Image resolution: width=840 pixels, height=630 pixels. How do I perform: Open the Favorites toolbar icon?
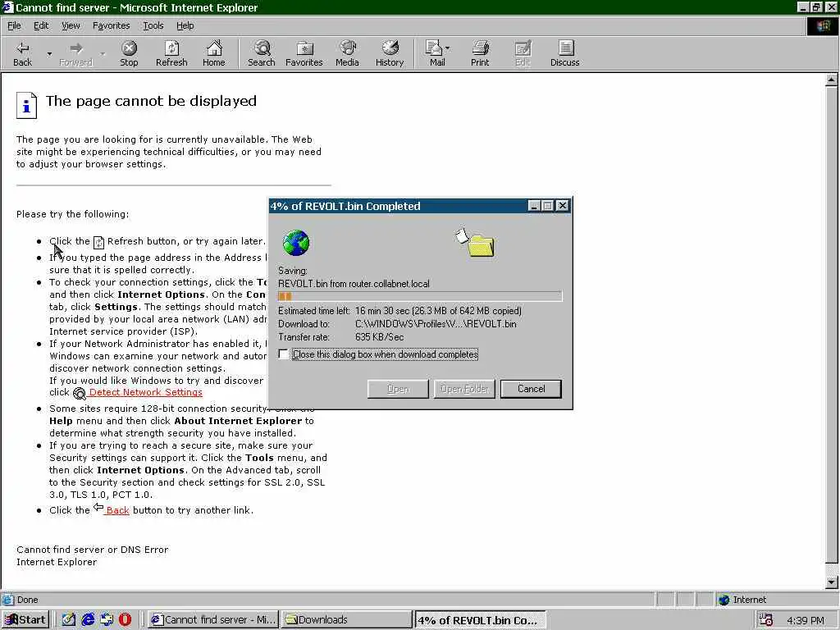coord(304,53)
